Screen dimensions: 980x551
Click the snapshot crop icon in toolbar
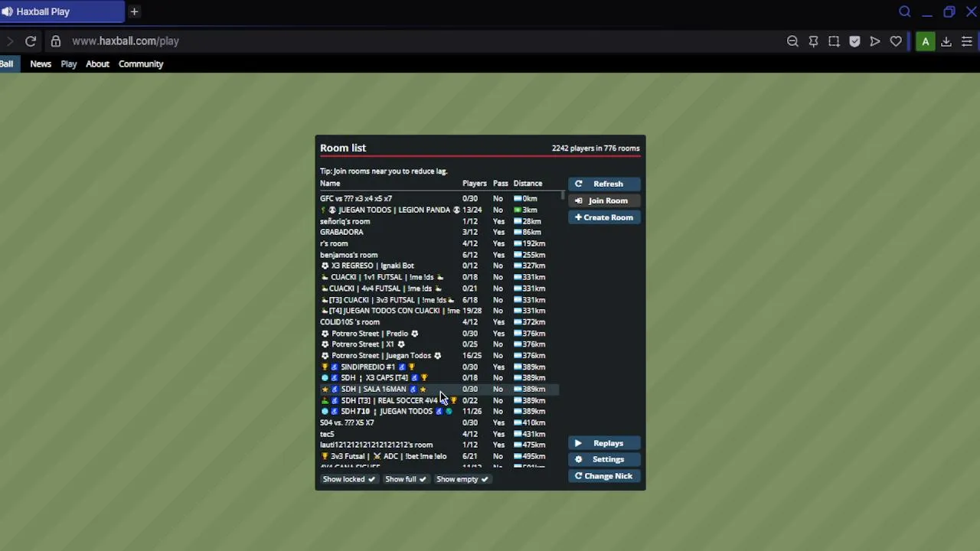click(834, 41)
